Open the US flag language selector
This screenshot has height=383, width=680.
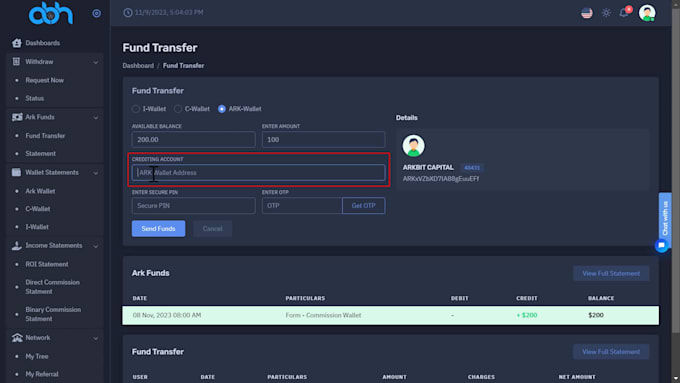pyautogui.click(x=587, y=13)
